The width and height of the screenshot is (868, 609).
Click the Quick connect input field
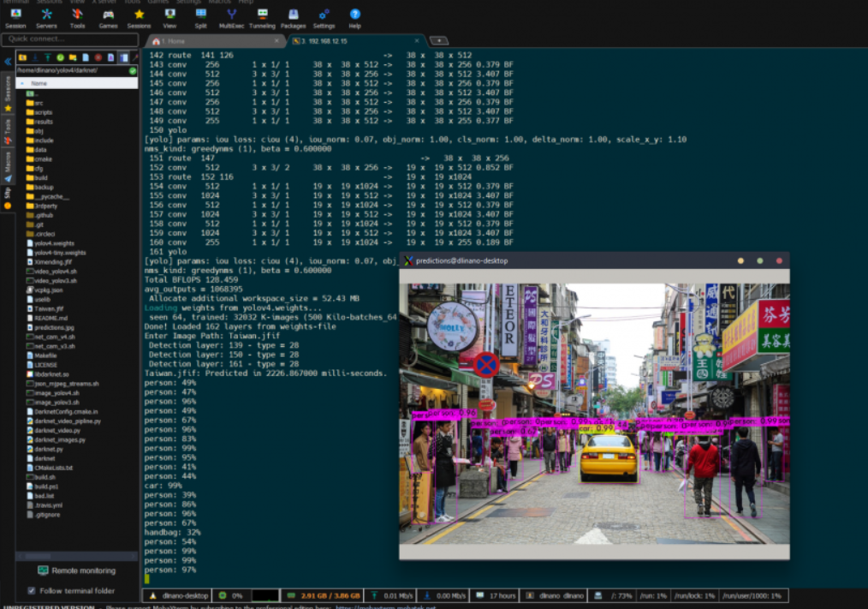pyautogui.click(x=69, y=39)
